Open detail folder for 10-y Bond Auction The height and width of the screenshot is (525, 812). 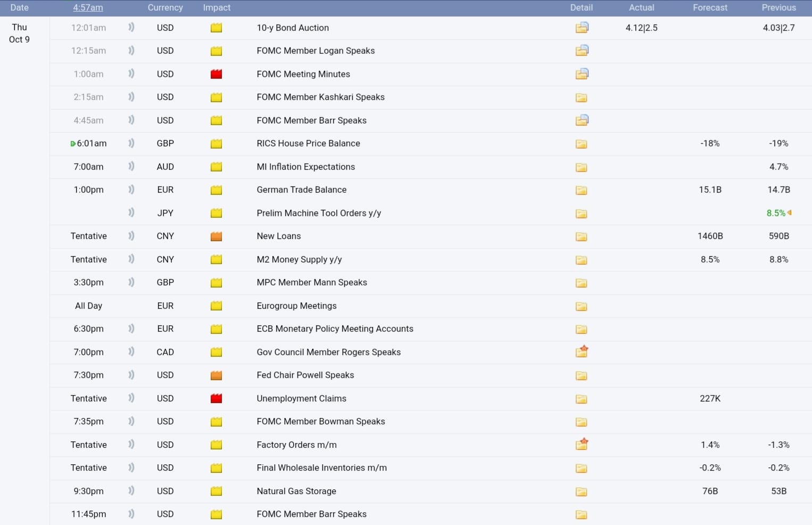pyautogui.click(x=582, y=28)
